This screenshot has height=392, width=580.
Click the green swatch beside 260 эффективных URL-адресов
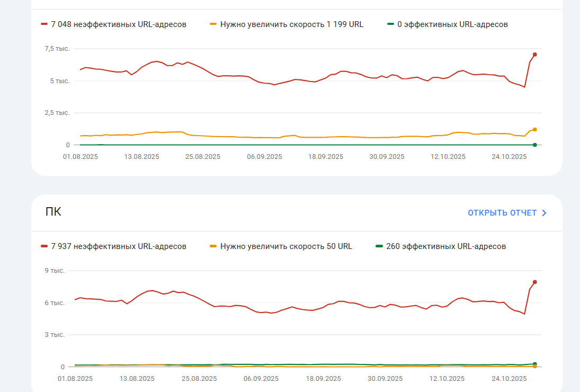click(379, 246)
